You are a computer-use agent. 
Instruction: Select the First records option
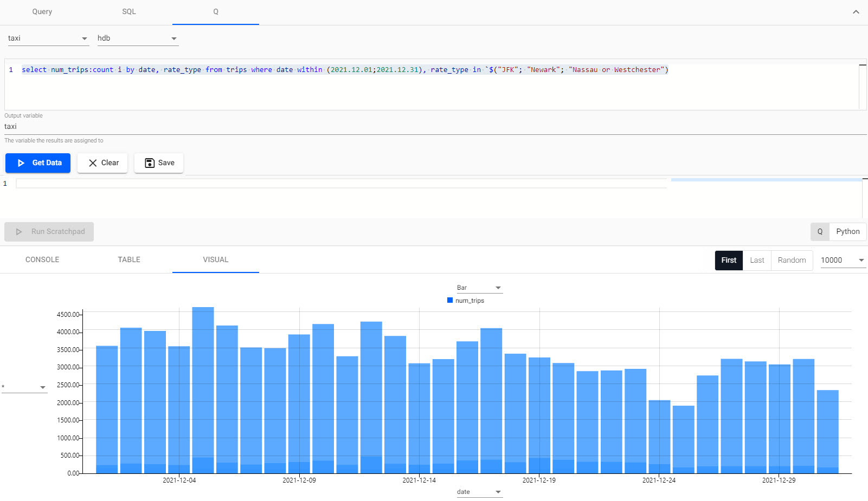point(728,260)
